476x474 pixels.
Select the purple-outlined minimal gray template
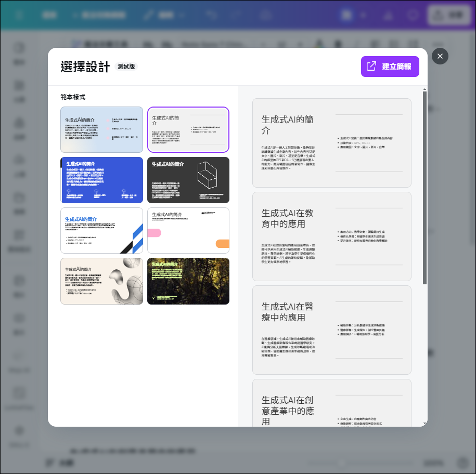click(188, 129)
